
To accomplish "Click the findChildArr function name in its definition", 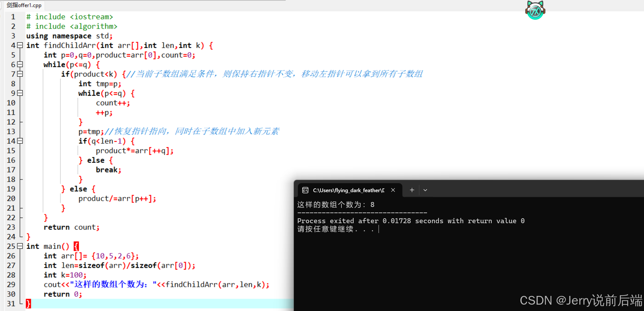I will point(70,46).
